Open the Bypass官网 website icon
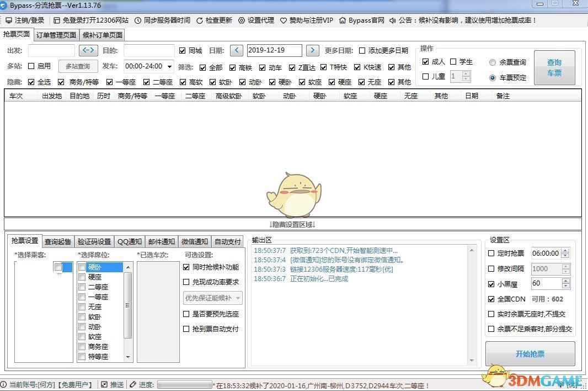588x391 pixels. click(364, 20)
